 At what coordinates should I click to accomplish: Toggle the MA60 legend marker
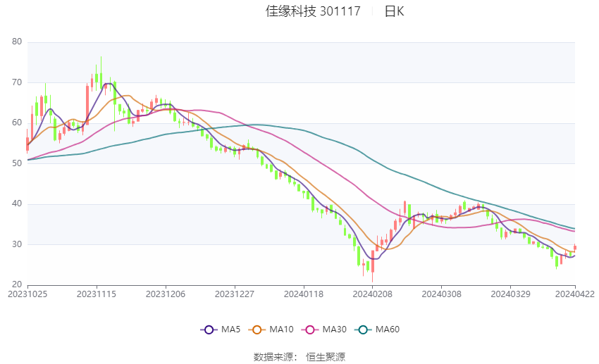(363, 330)
